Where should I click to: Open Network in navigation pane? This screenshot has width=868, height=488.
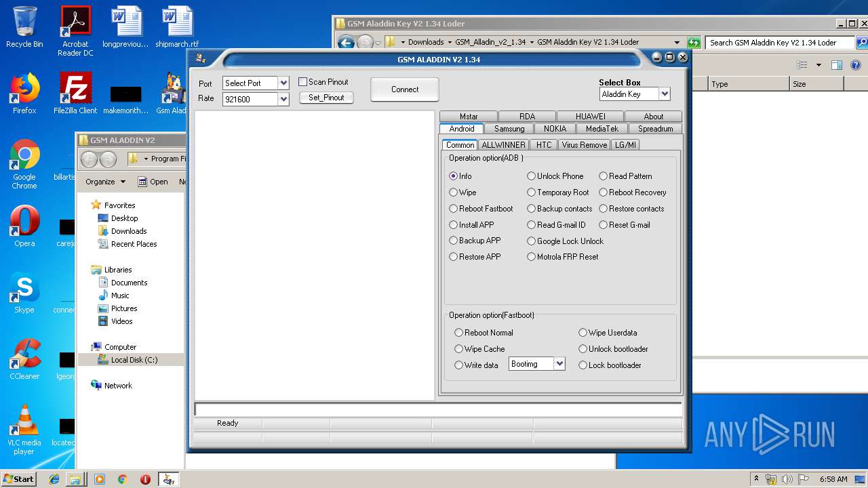click(x=118, y=386)
